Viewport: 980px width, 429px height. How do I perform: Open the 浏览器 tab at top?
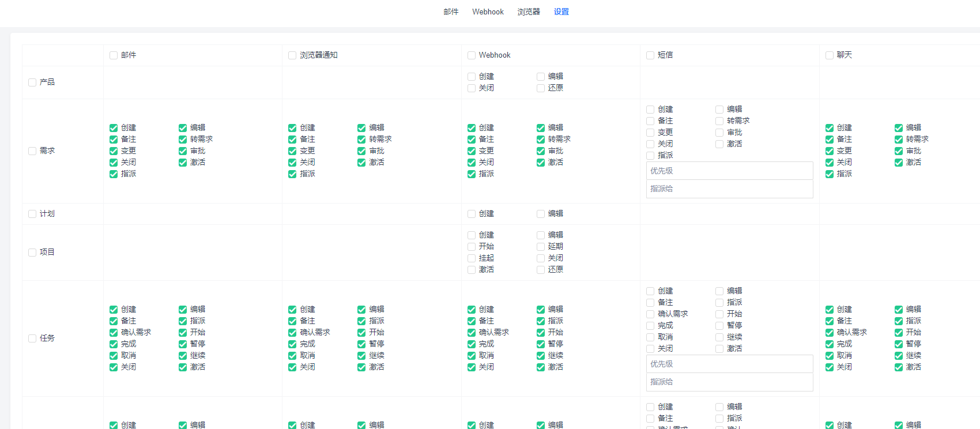coord(529,12)
